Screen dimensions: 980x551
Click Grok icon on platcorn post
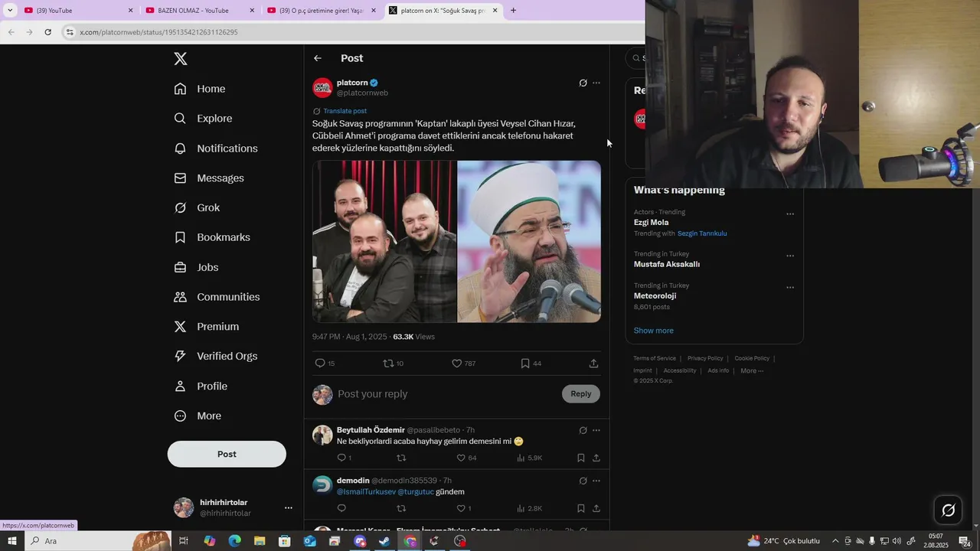click(583, 83)
